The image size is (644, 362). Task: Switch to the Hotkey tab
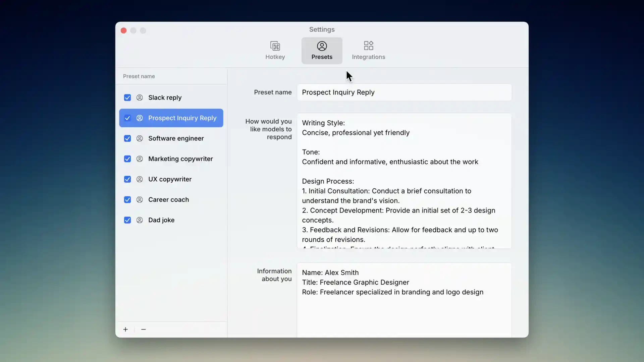tap(275, 50)
